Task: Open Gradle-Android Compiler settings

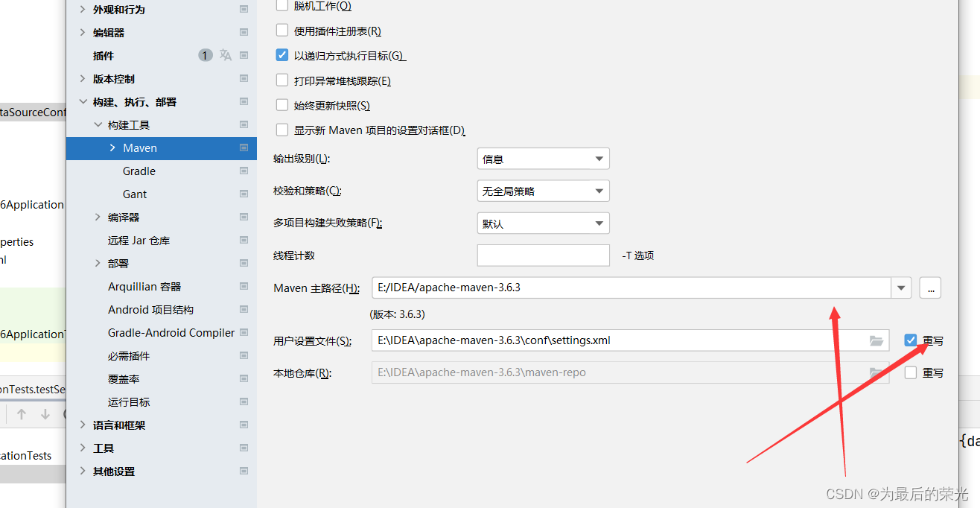Action: pyautogui.click(x=171, y=333)
